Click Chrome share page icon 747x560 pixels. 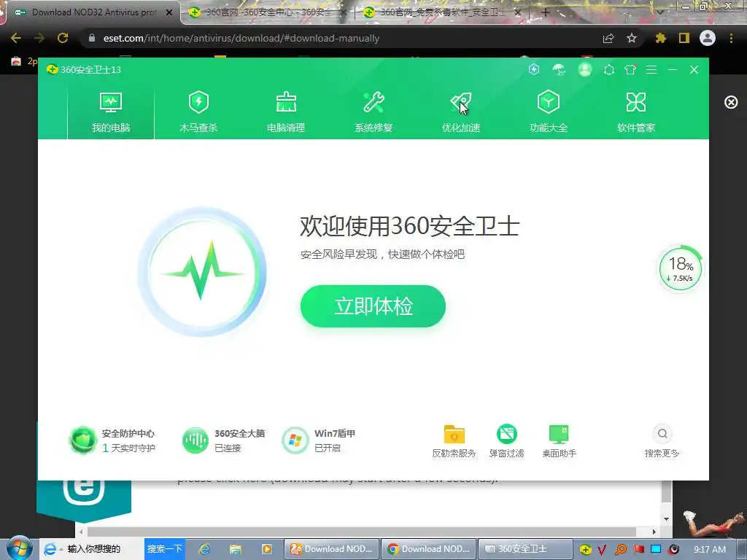(x=608, y=38)
